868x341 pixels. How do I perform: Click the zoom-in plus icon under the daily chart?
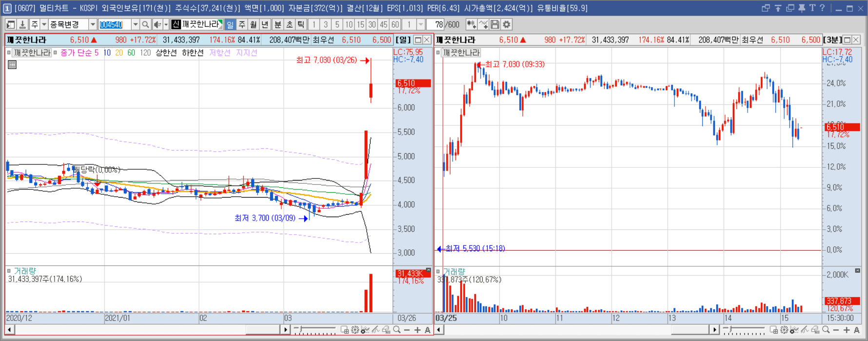417,330
